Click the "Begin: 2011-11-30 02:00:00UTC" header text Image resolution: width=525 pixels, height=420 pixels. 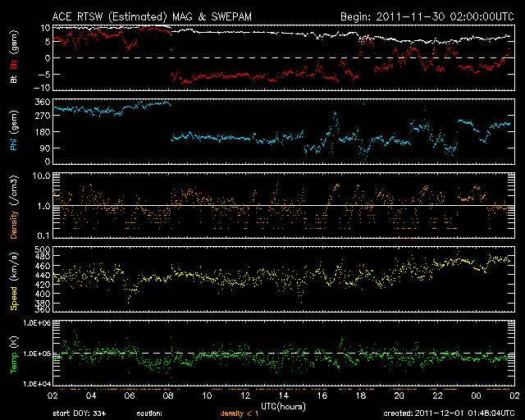click(x=427, y=16)
